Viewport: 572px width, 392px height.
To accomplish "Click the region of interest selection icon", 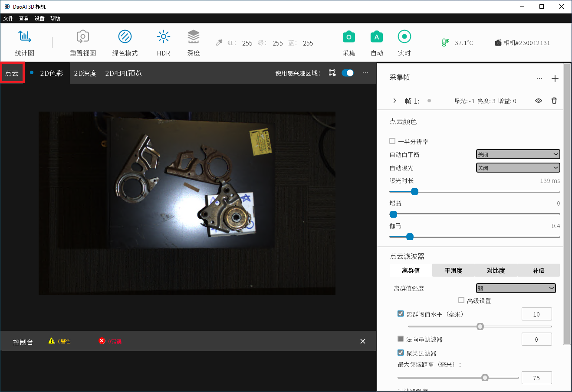I will click(332, 73).
